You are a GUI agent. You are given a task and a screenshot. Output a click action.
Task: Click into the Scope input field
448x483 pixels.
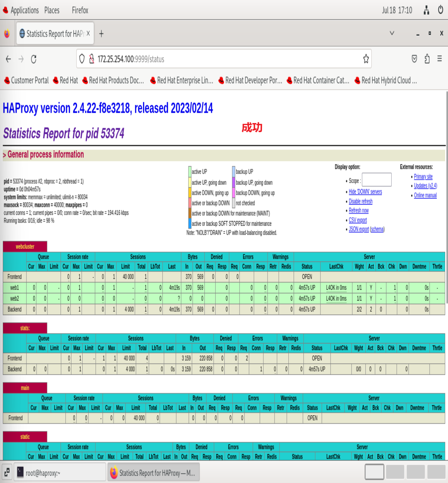click(x=377, y=180)
